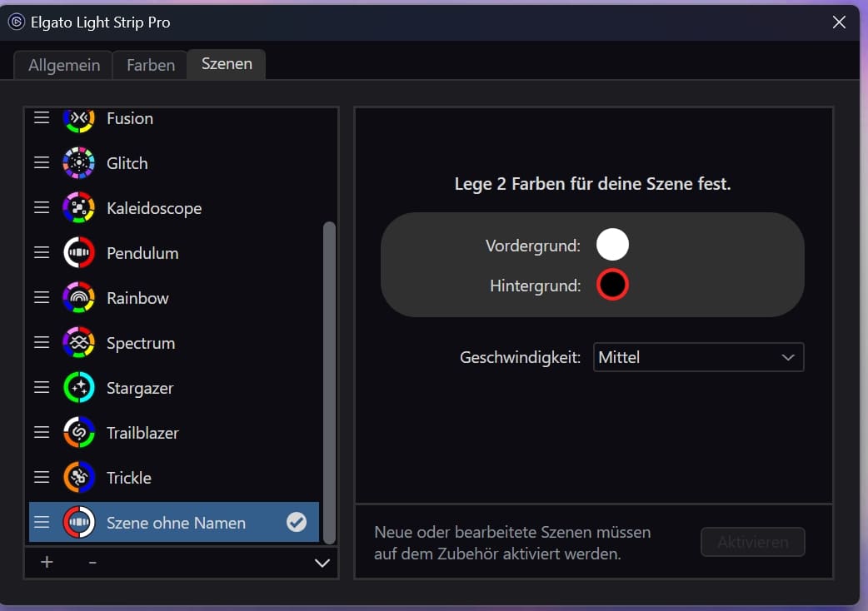The width and height of the screenshot is (868, 611).
Task: Switch to the Allgemein tab
Action: 64,66
